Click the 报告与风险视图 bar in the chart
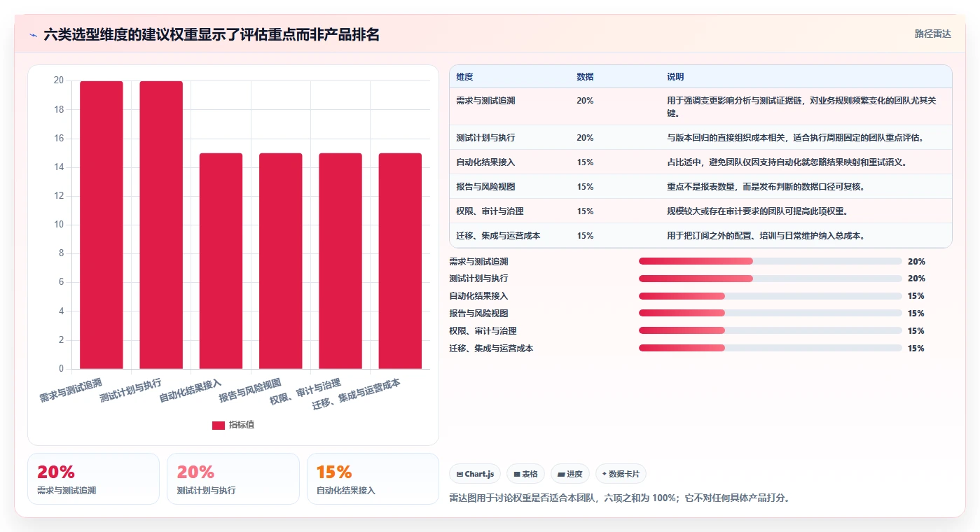Screen dimensions: 980x532 pos(281,261)
